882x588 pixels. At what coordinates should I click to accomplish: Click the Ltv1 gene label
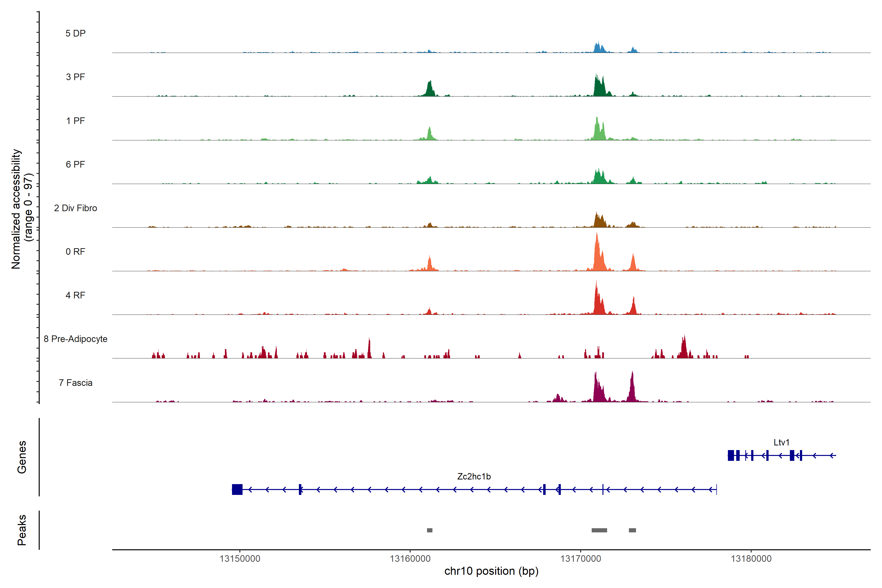[781, 442]
